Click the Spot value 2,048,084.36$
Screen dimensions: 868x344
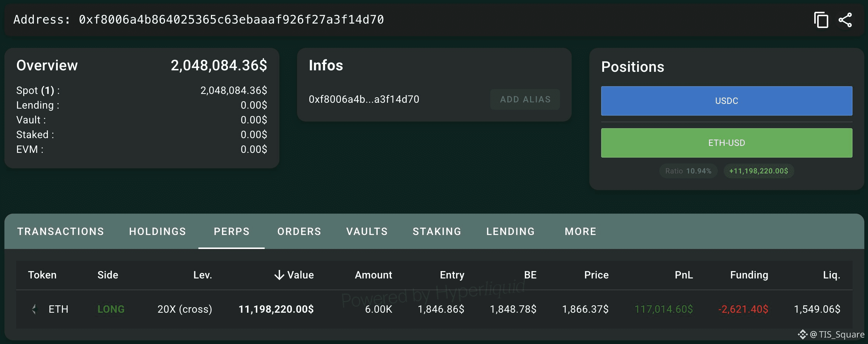click(x=234, y=91)
